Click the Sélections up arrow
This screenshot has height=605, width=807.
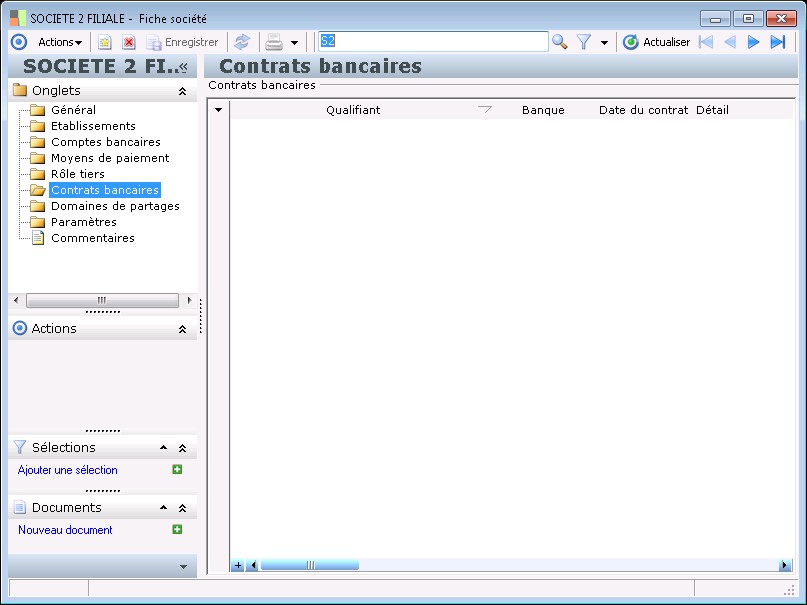tap(164, 448)
